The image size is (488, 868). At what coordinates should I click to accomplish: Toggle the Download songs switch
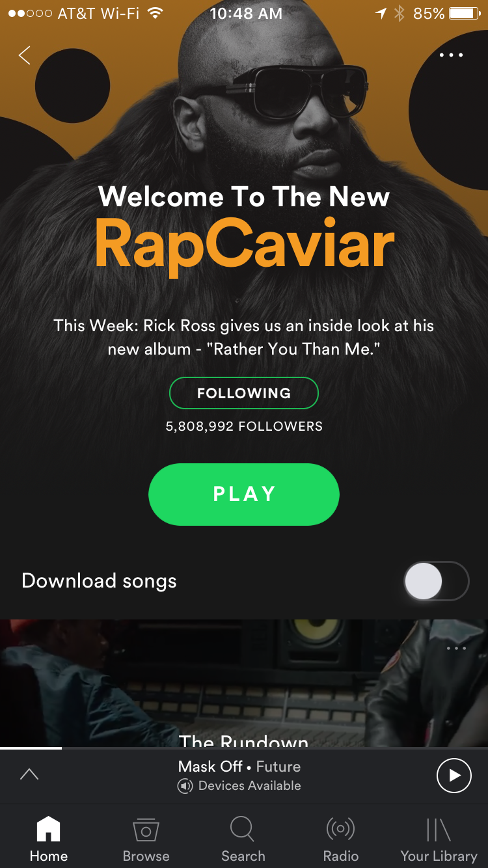436,581
